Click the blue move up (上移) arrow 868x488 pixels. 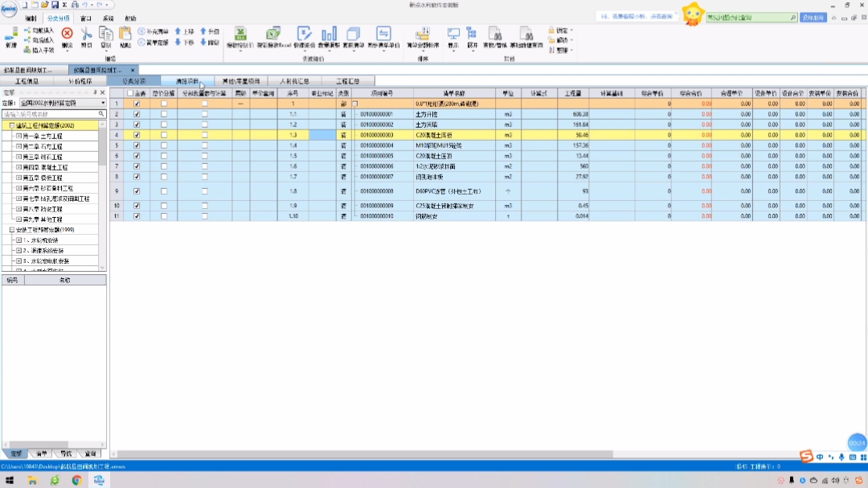[x=178, y=31]
